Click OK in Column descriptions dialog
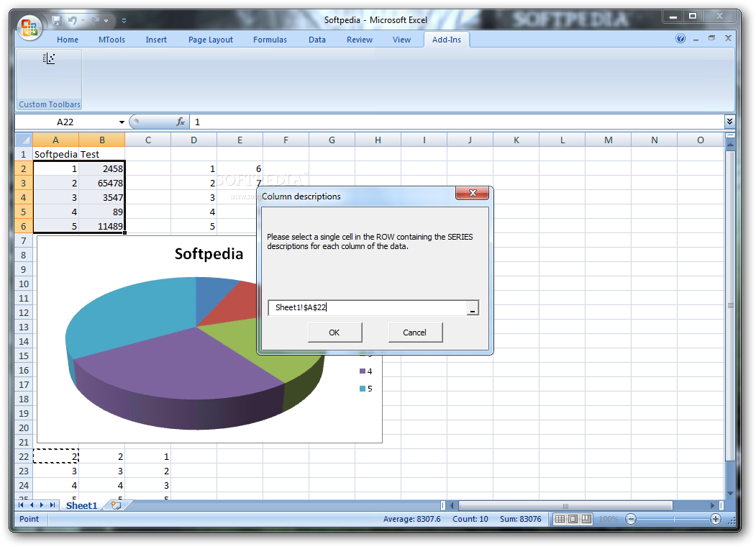Screen dimensions: 756x547 pyautogui.click(x=334, y=333)
